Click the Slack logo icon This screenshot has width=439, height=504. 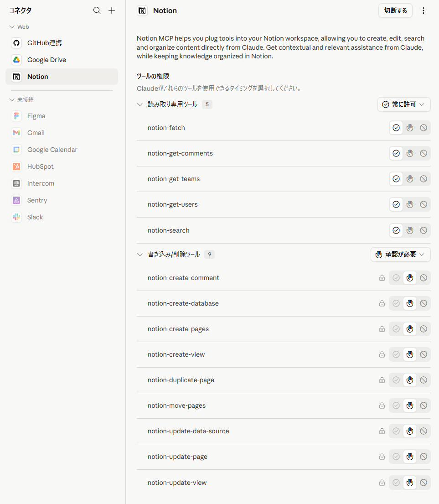16,217
